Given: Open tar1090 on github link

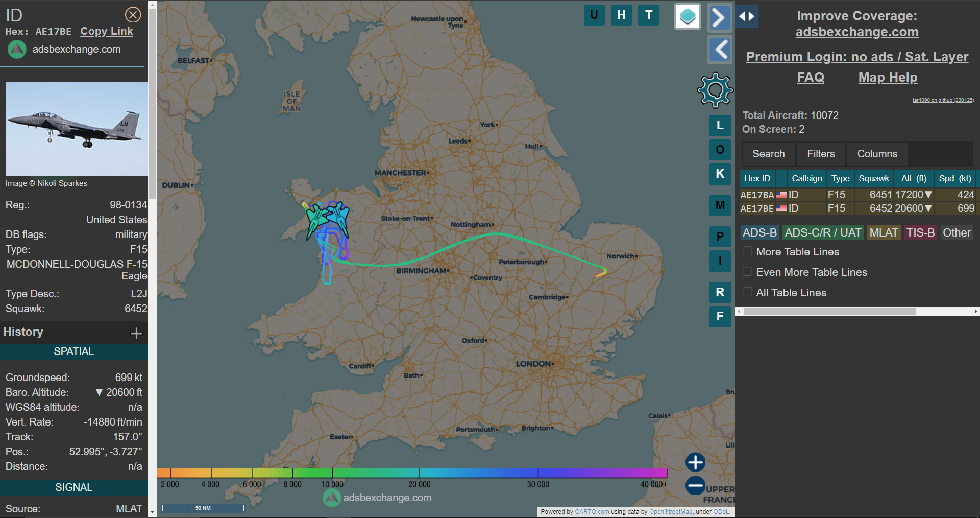Looking at the screenshot, I should point(943,100).
